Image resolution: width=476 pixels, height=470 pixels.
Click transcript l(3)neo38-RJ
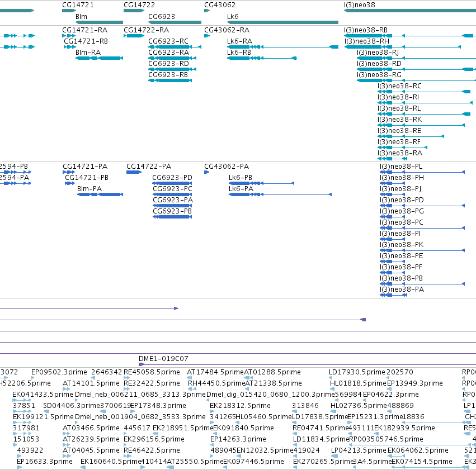coord(378,53)
